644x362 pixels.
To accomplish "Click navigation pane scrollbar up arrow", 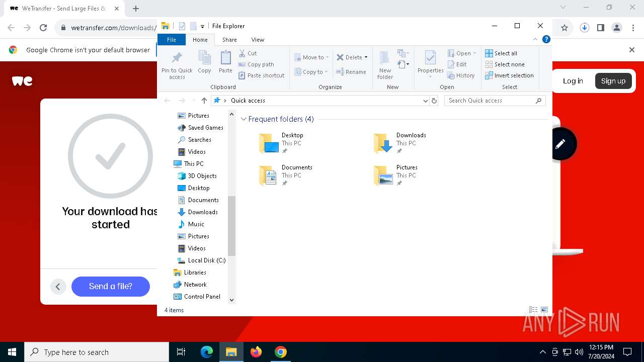I will [x=231, y=114].
